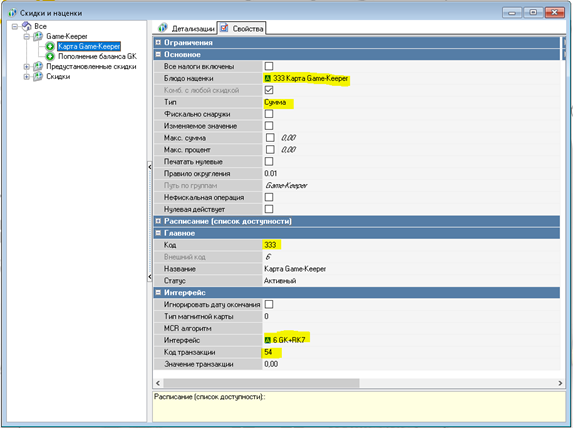Click the MCR алгоритм value field
The width and height of the screenshot is (573, 428).
click(x=411, y=328)
